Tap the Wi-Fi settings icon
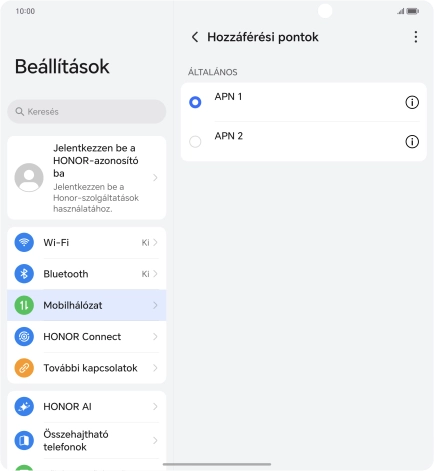This screenshot has width=434, height=471. pos(24,242)
